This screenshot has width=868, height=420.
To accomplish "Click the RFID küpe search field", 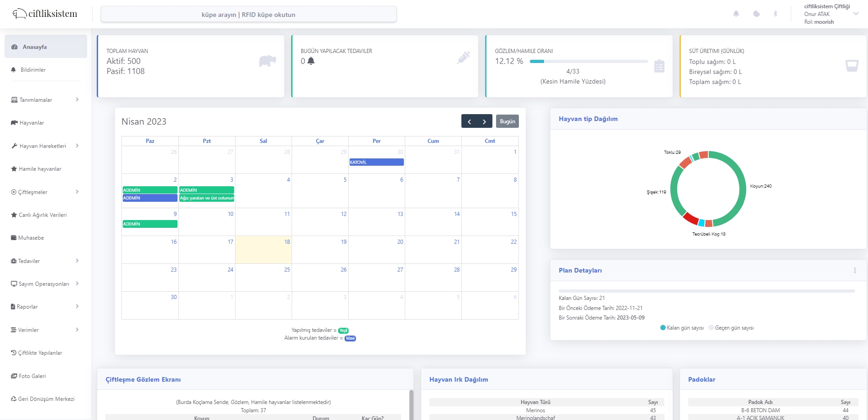I will point(248,15).
